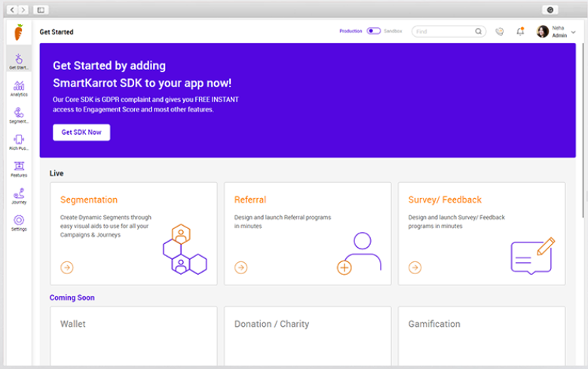Open the notifications bell
Image resolution: width=588 pixels, height=369 pixels.
[x=520, y=32]
